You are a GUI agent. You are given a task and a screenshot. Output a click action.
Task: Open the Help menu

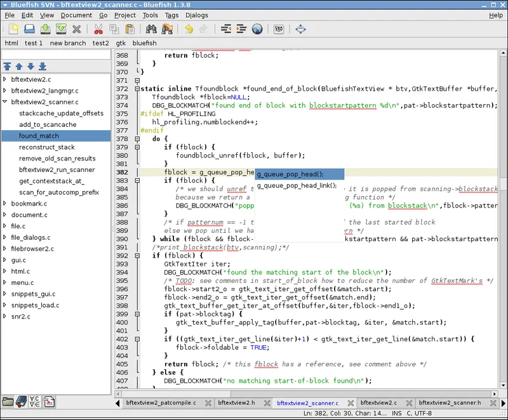click(496, 15)
